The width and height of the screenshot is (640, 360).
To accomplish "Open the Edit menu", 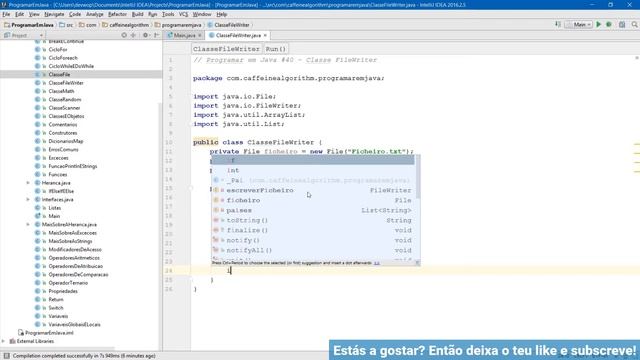I will click(19, 14).
